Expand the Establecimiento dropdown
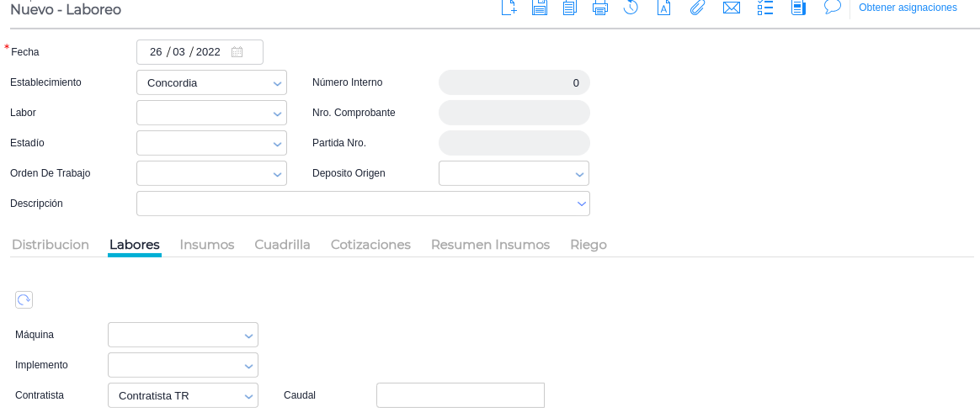 point(277,83)
